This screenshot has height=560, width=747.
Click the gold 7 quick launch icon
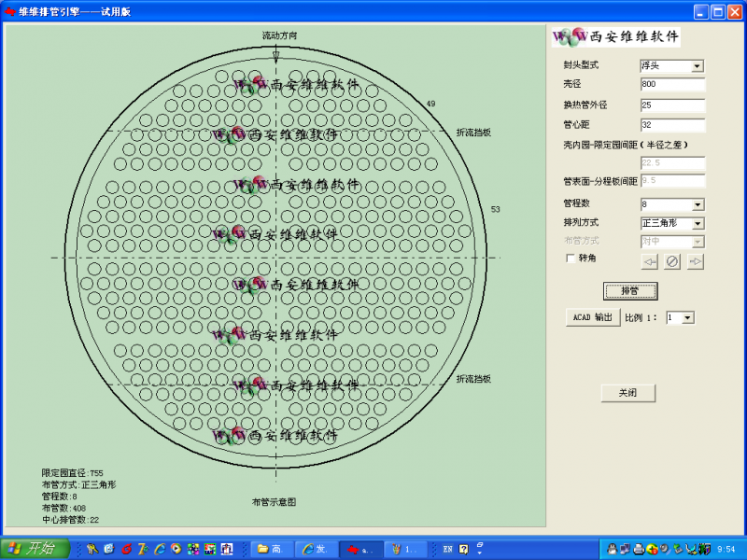click(143, 549)
